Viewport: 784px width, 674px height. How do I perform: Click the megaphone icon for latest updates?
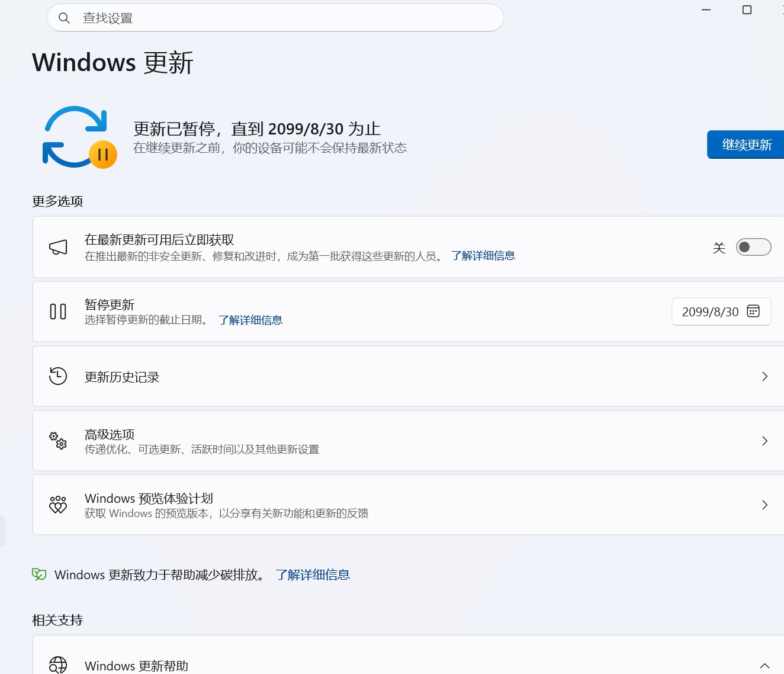tap(58, 248)
